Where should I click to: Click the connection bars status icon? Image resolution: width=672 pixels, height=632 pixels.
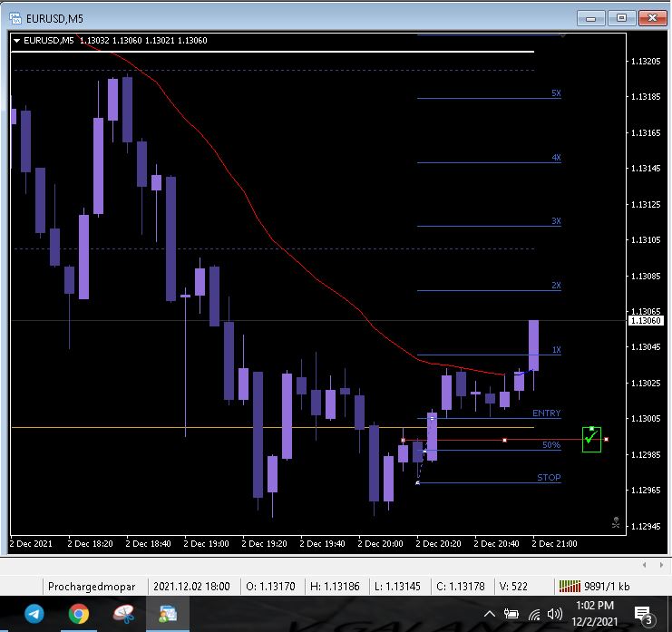click(x=570, y=586)
